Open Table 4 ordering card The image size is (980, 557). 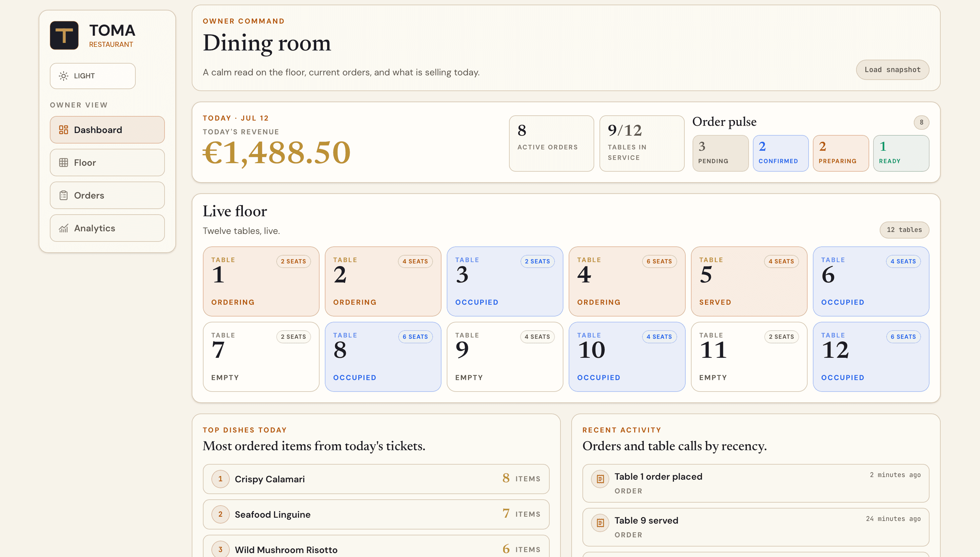click(627, 281)
